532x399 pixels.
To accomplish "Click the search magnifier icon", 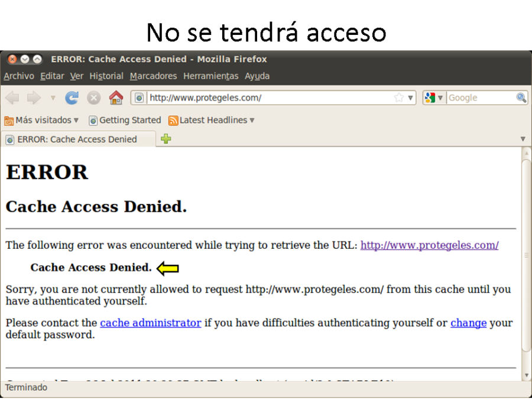I will (x=521, y=98).
